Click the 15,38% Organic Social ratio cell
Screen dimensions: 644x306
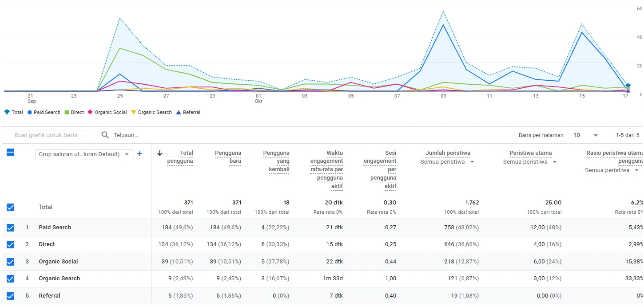pos(634,262)
